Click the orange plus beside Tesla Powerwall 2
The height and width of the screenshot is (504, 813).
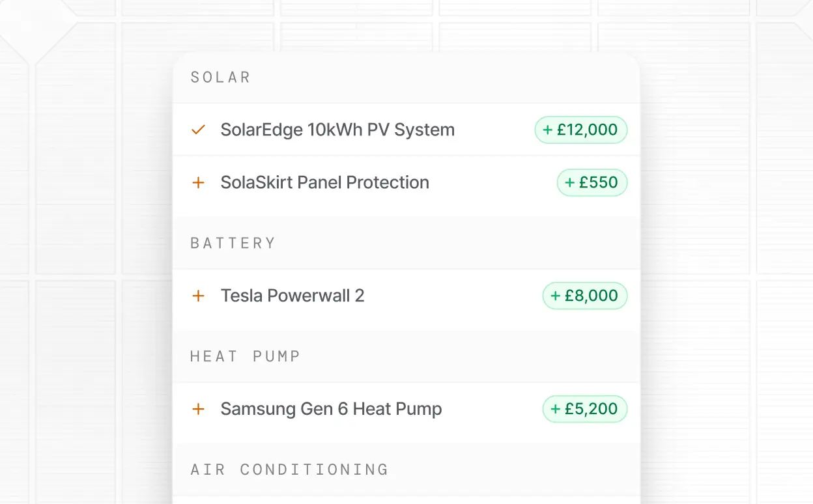pyautogui.click(x=198, y=296)
